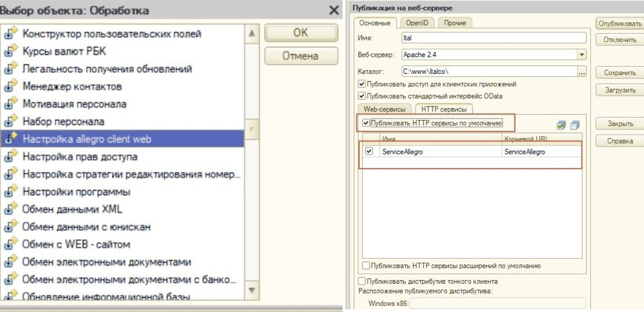Click icon beside Легальность получения обновлений
This screenshot has height=312, width=644.
coord(11,68)
